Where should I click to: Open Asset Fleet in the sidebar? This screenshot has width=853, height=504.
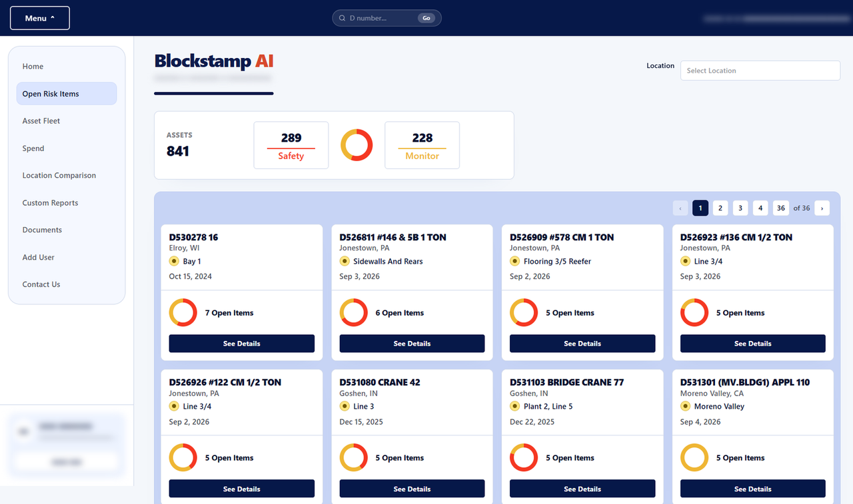tap(67, 121)
